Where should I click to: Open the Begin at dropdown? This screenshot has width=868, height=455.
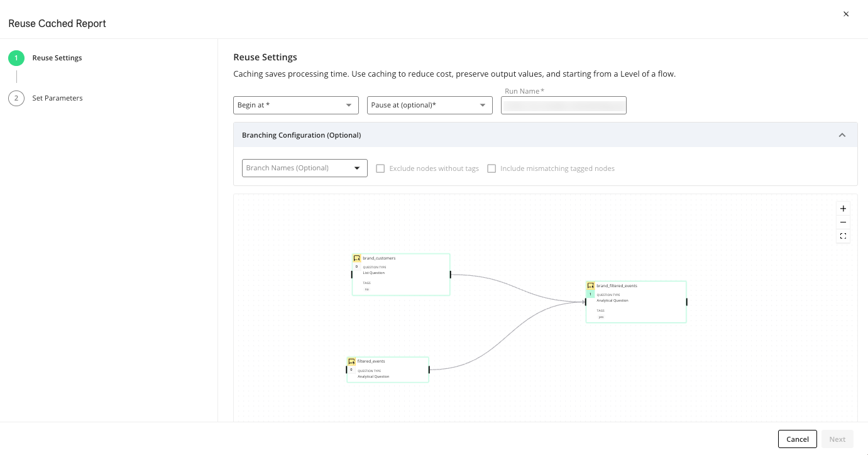(295, 105)
